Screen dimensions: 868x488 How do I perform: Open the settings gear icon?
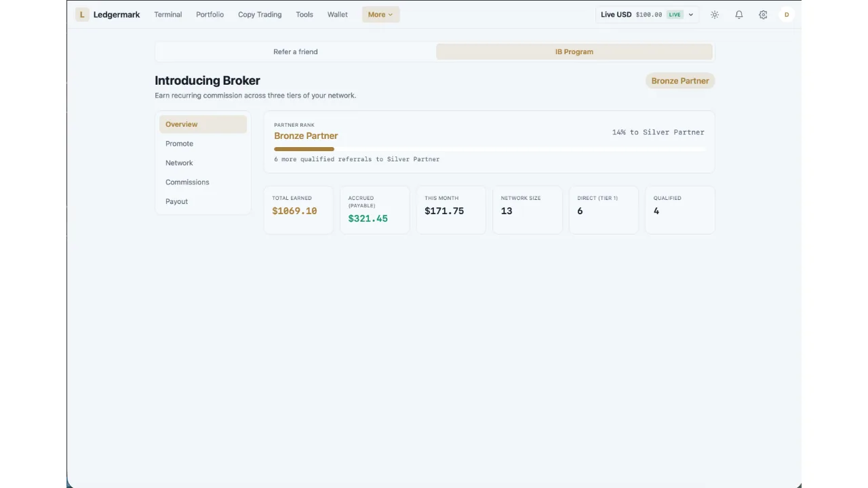(x=763, y=14)
